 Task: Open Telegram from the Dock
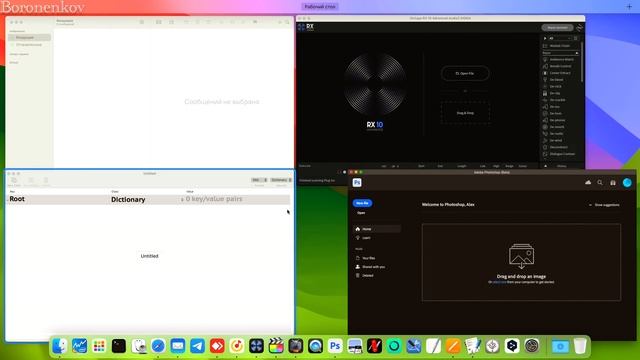click(x=197, y=346)
